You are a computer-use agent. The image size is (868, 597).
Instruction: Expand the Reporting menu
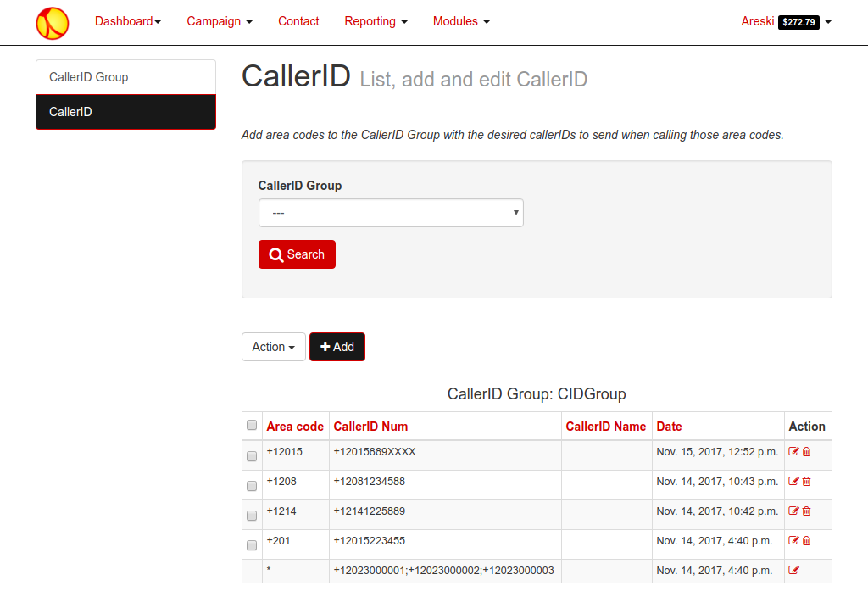pyautogui.click(x=376, y=21)
